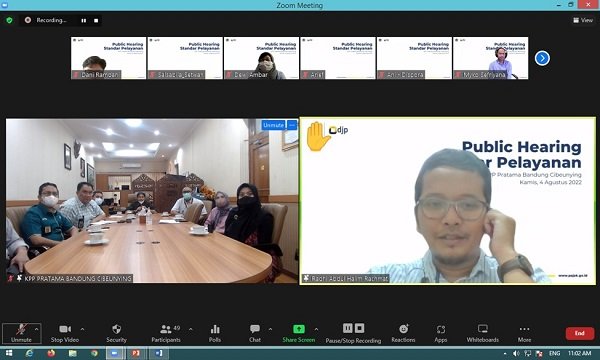Expand the caret next to Chat
The width and height of the screenshot is (600, 360).
[x=270, y=329]
